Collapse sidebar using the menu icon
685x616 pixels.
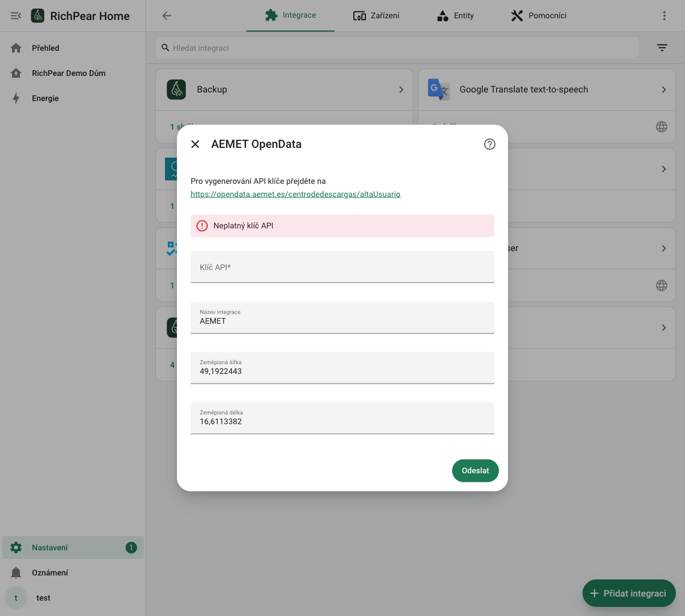point(16,16)
